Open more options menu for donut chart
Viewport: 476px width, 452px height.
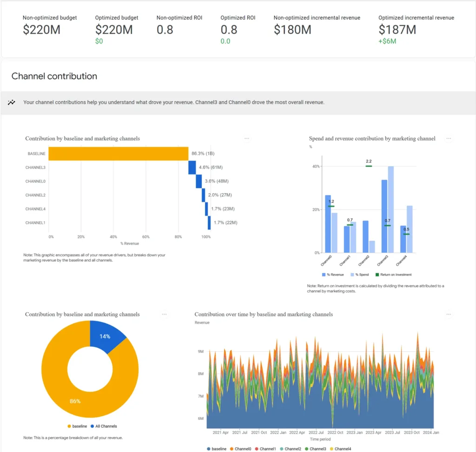pos(164,314)
